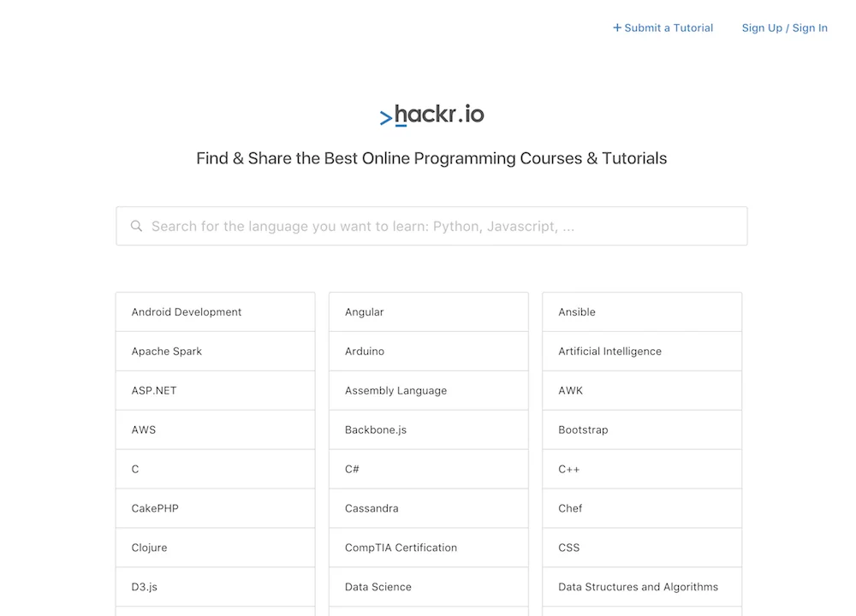Click the hackr.io logo
Viewport: 856px width, 616px height.
[431, 114]
